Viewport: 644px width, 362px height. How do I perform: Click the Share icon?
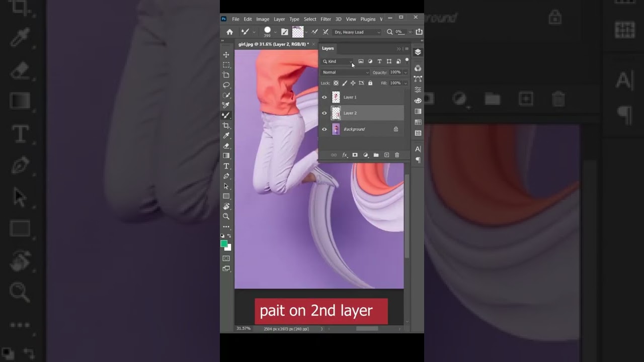point(419,32)
